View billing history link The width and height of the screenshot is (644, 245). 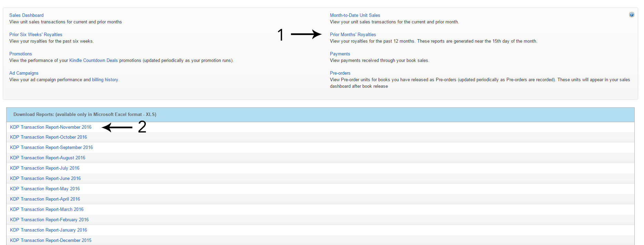coord(105,79)
